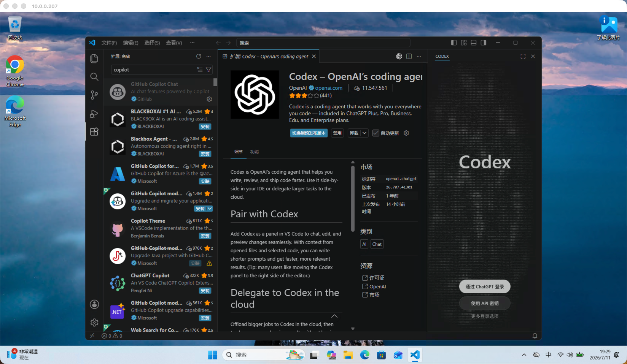The width and height of the screenshot is (627, 364).
Task: Open remote window indicator in status bar
Action: point(92,336)
